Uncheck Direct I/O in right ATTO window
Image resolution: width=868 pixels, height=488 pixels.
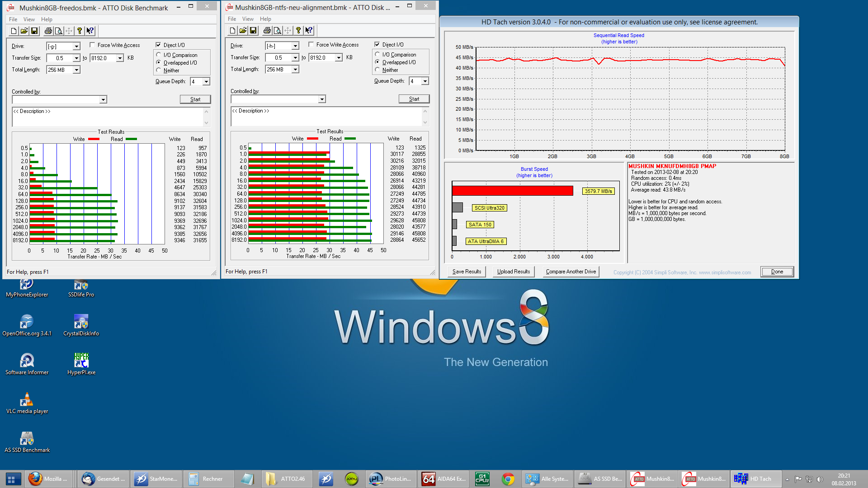(377, 44)
